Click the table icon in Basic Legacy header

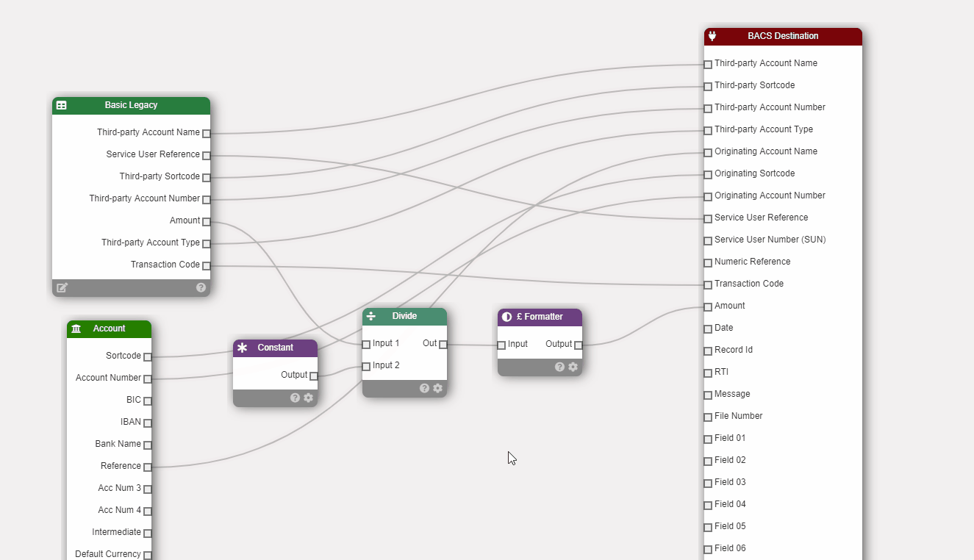62,105
